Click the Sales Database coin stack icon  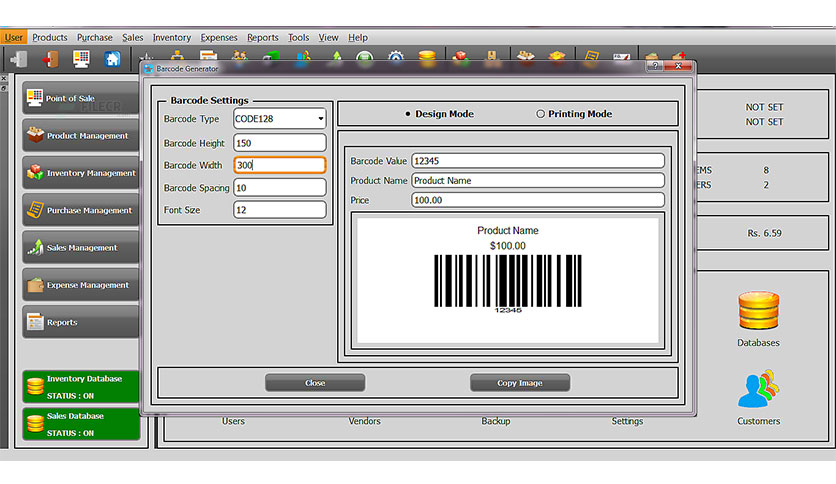point(35,424)
